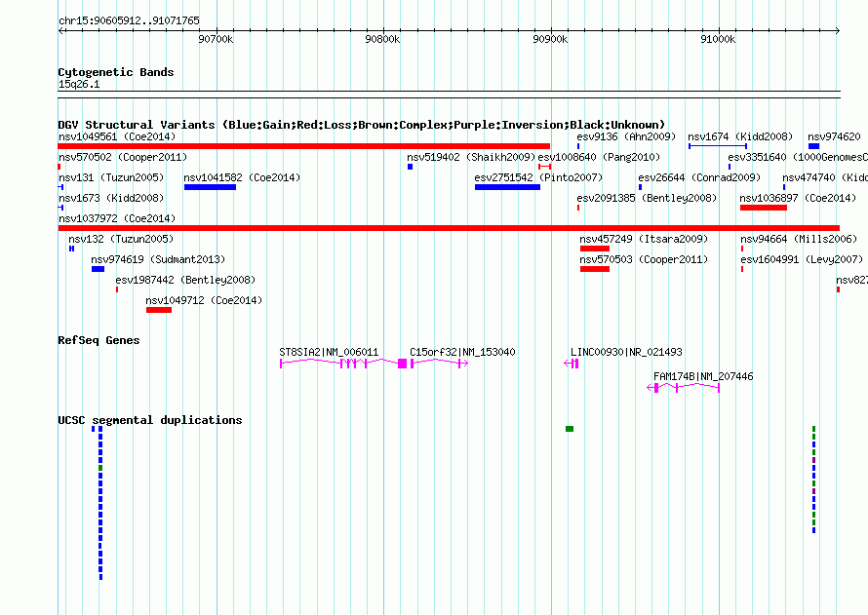The width and height of the screenshot is (868, 615).
Task: Click the nsv1673 (Kidd2008) label
Action: (x=111, y=198)
